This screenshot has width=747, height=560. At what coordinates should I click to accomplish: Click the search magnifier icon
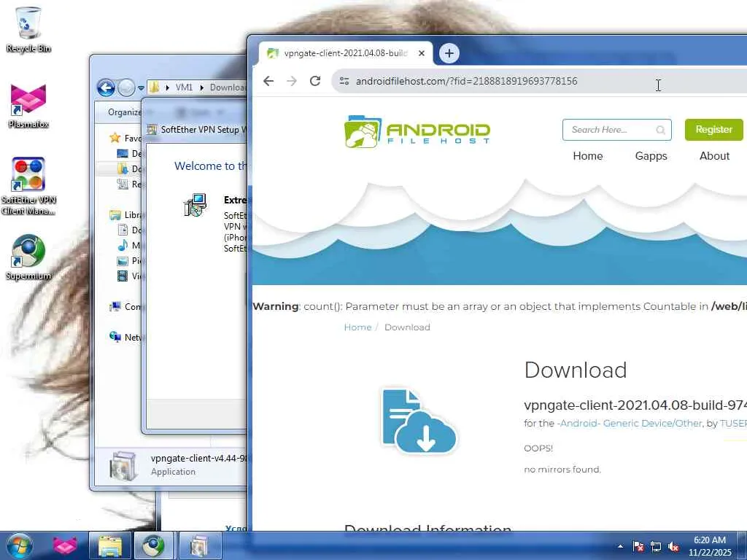[660, 130]
